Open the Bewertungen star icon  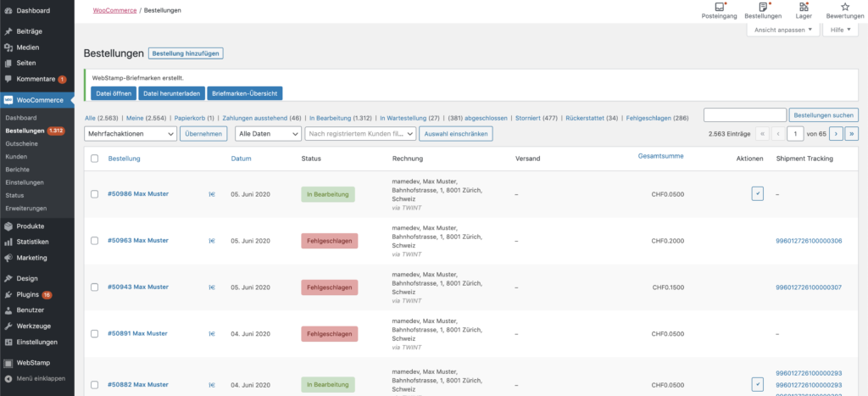tap(845, 7)
